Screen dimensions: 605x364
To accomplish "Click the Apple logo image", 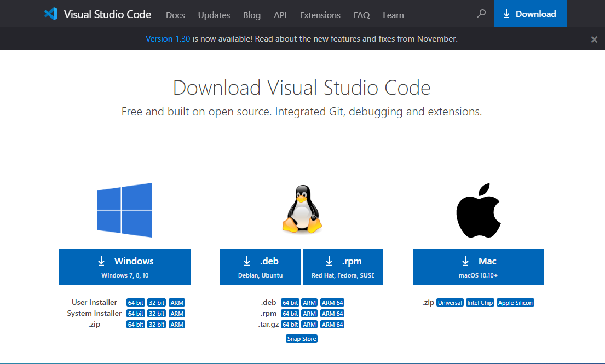I will (x=479, y=210).
